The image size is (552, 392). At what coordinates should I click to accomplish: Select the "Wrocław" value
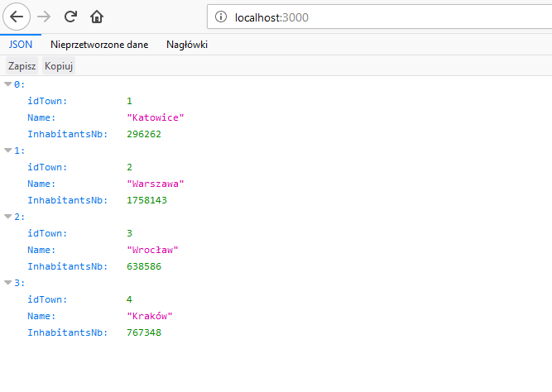pos(152,250)
